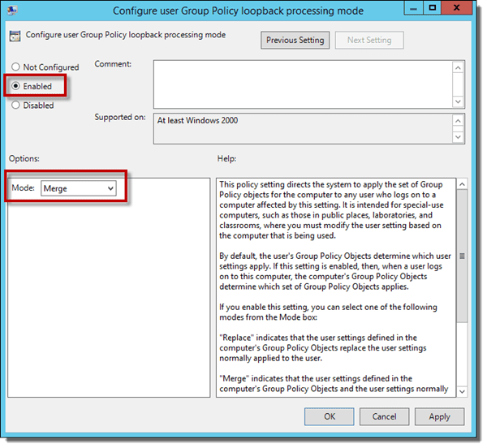
Task: Click the Previous Setting button
Action: coord(295,40)
